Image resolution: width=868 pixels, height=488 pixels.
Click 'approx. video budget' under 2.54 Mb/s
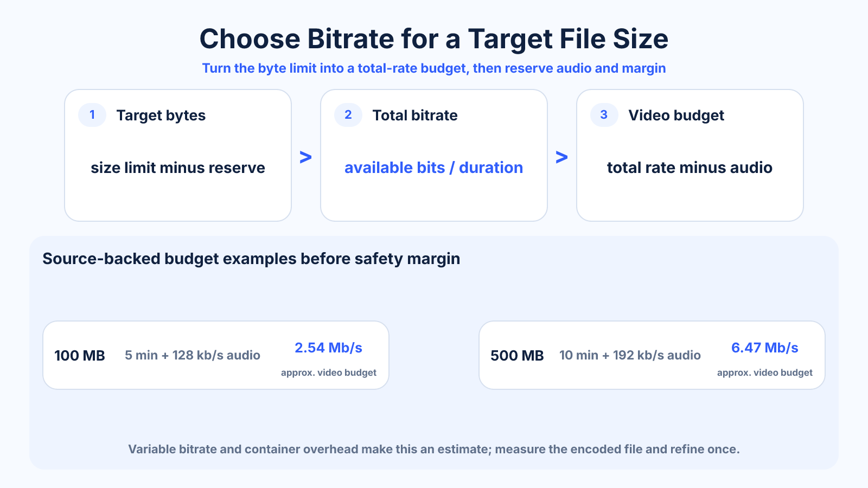point(329,373)
